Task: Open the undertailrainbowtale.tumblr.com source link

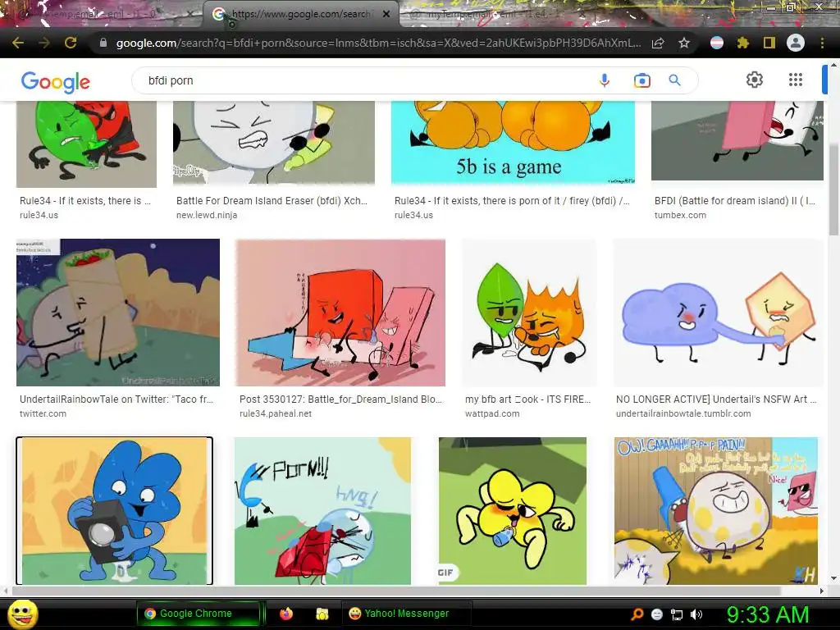Action: click(x=683, y=413)
